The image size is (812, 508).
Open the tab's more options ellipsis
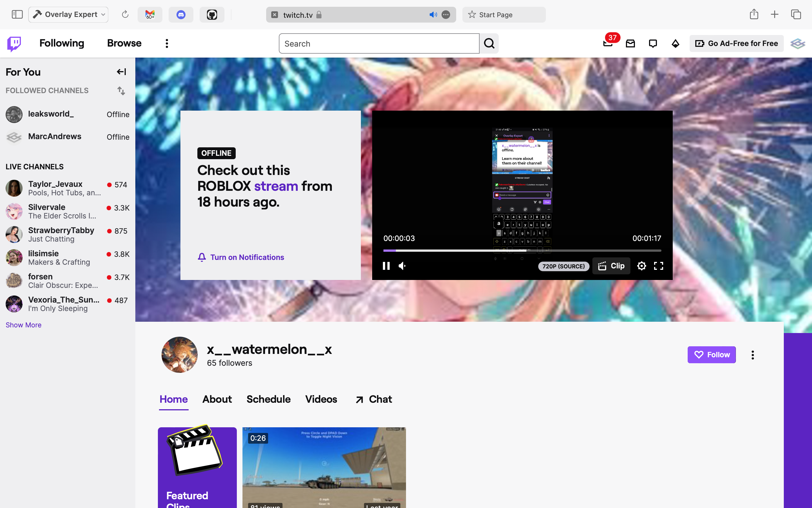pos(446,15)
